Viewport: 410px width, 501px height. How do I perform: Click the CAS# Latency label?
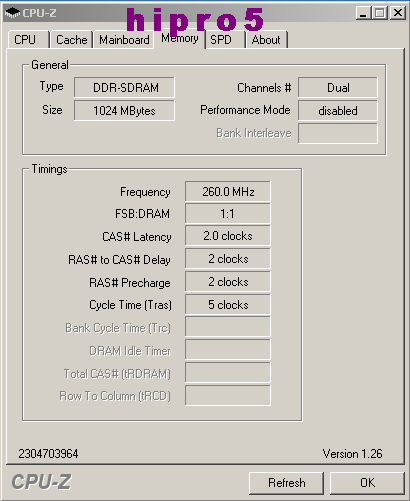[137, 237]
